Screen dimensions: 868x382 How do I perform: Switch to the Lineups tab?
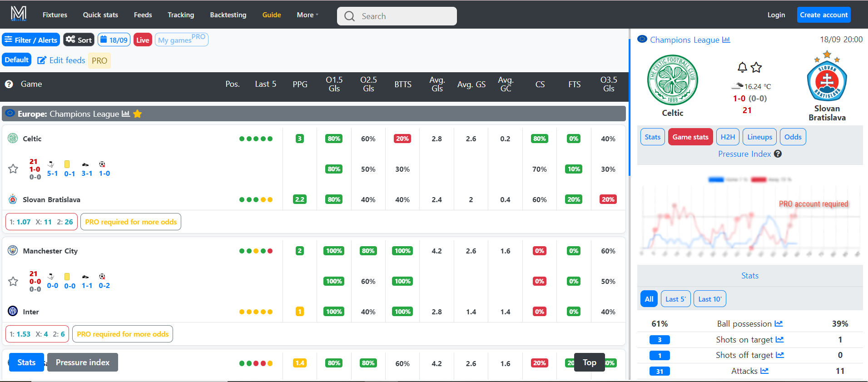click(759, 137)
